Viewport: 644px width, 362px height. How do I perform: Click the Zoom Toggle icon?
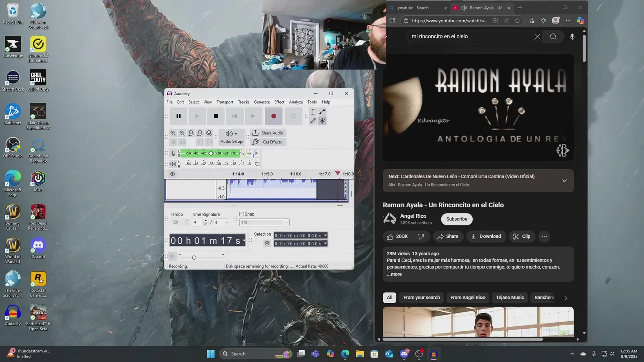coord(209,133)
